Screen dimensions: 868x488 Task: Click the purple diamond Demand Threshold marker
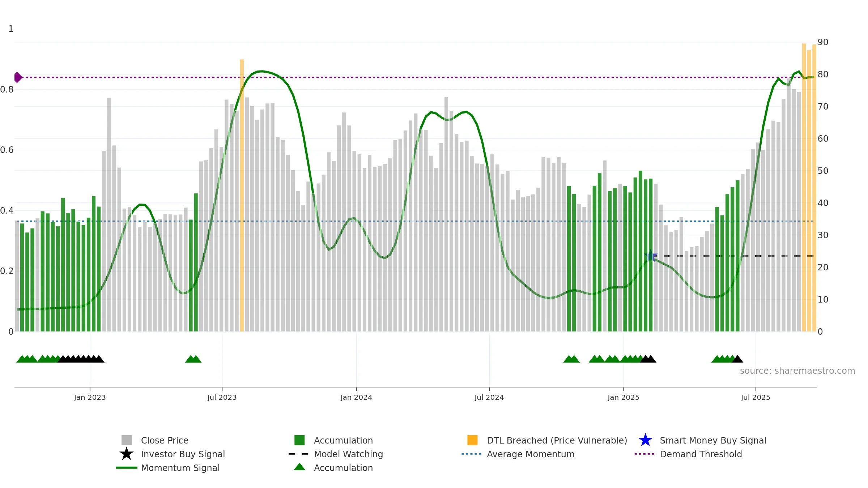click(18, 77)
